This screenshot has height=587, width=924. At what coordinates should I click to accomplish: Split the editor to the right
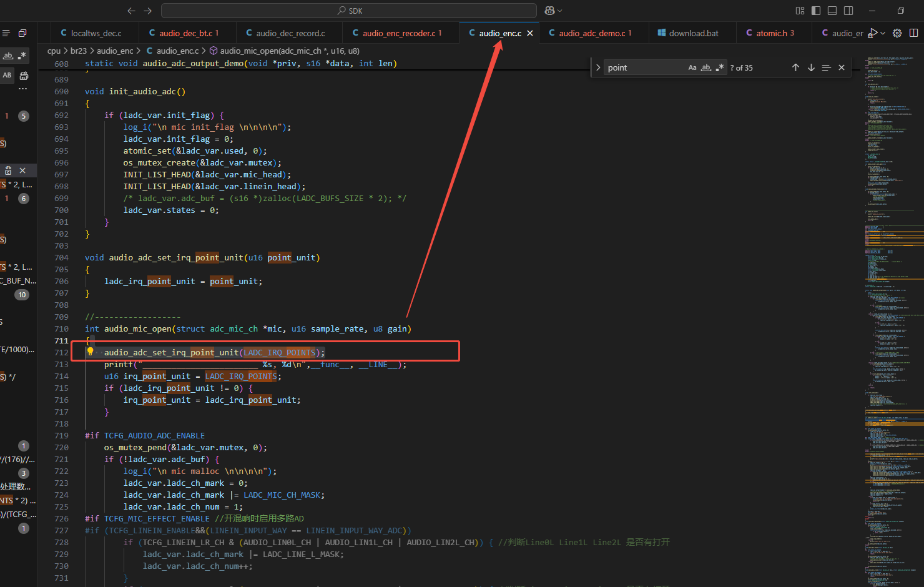(913, 33)
